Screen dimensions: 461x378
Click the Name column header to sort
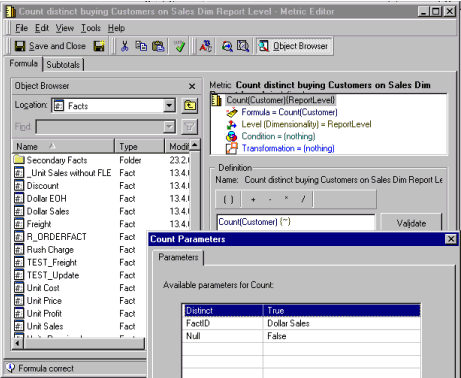click(64, 146)
